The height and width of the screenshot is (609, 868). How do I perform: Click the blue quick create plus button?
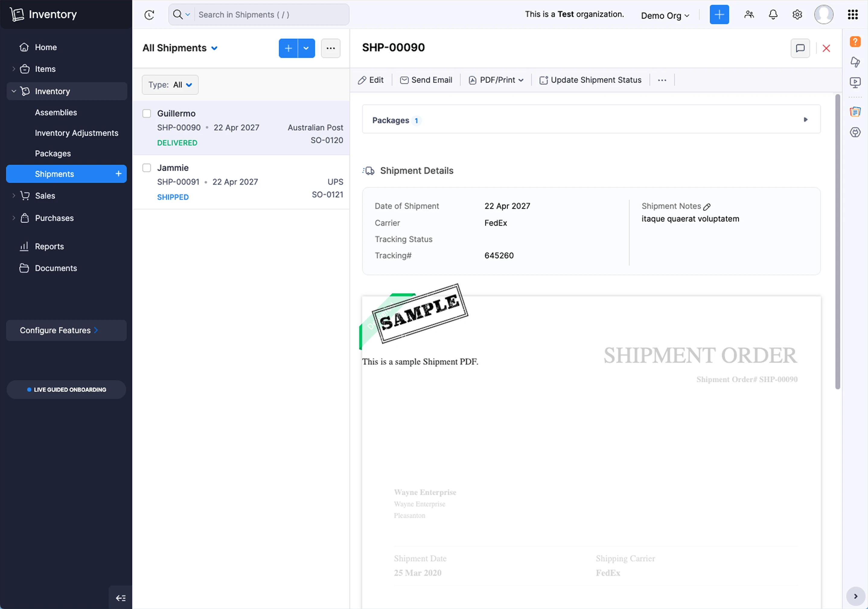[719, 15]
